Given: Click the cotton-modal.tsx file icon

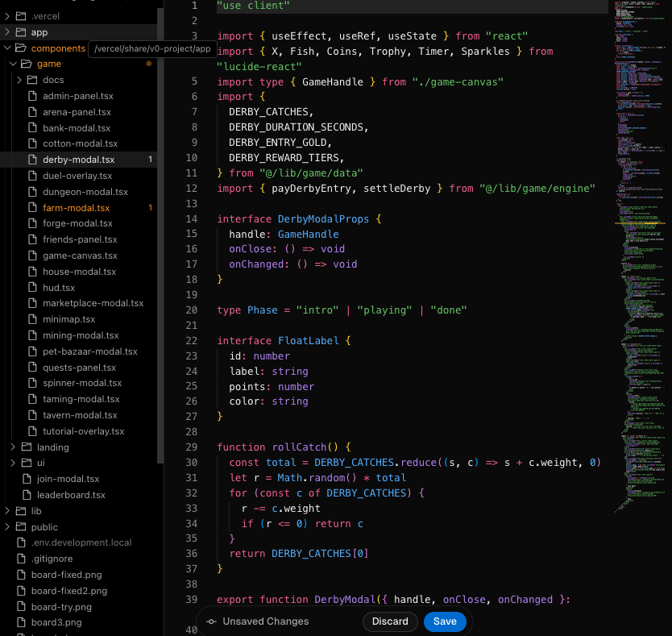Looking at the screenshot, I should pyautogui.click(x=32, y=143).
